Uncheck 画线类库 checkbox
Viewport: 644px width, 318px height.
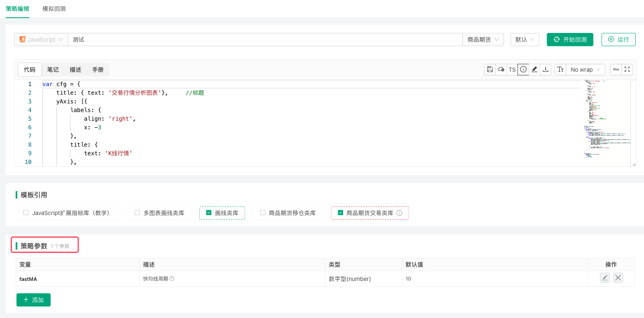click(209, 213)
